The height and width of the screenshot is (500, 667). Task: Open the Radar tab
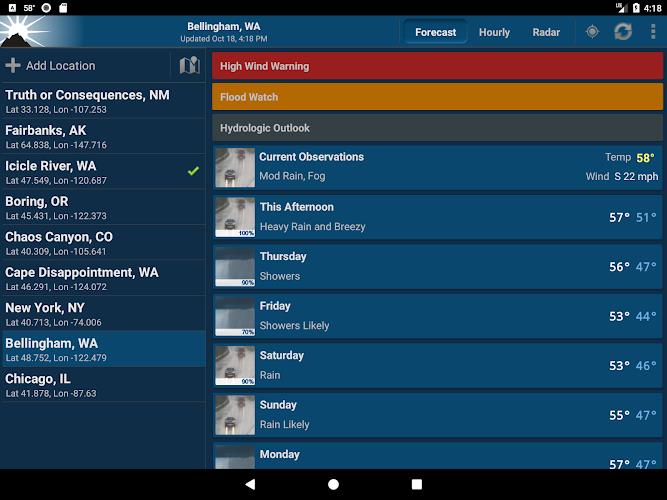pyautogui.click(x=546, y=32)
